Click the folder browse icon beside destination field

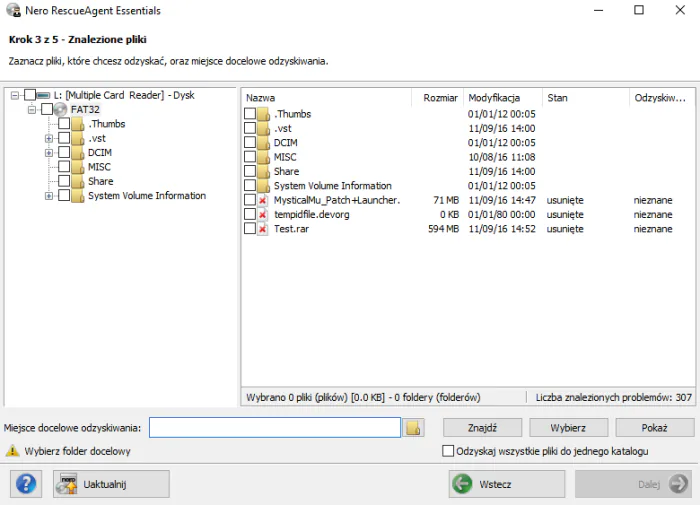pos(413,428)
